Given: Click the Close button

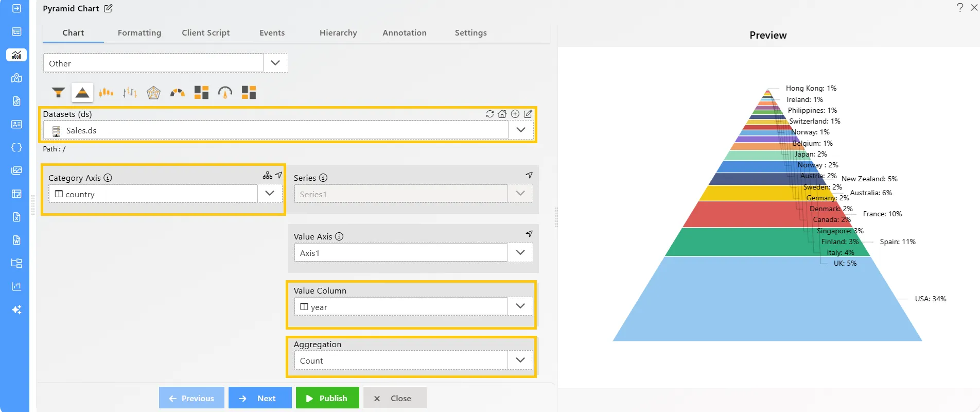Looking at the screenshot, I should tap(395, 398).
